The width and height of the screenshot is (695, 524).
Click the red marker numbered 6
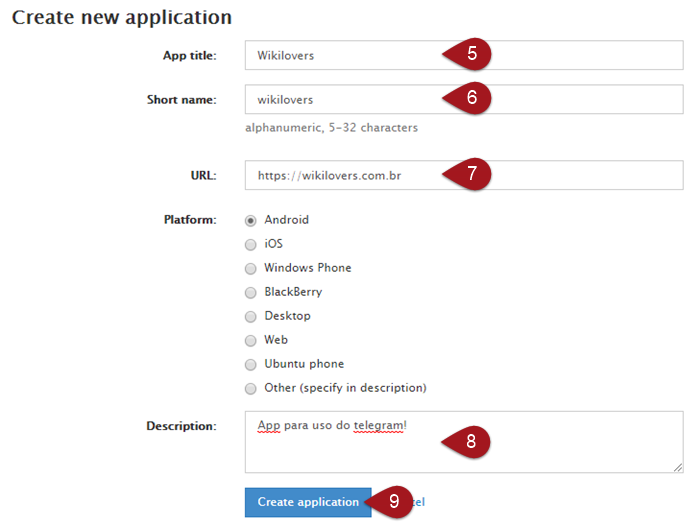click(x=470, y=99)
